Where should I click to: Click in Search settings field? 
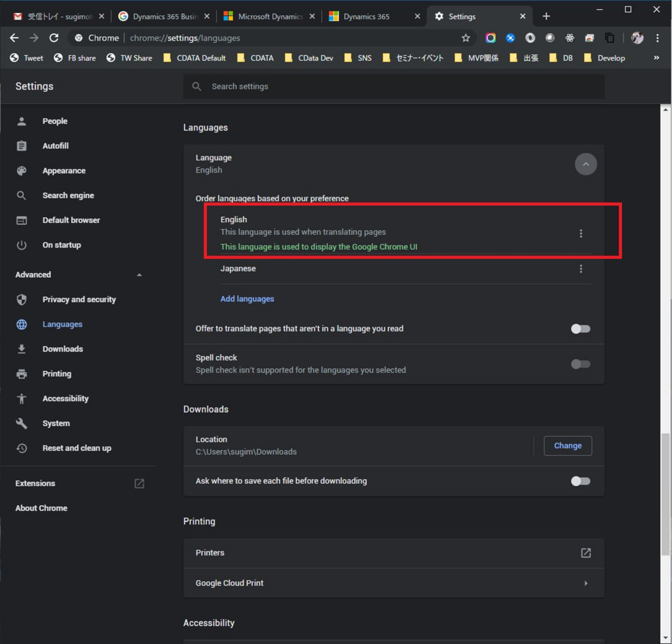[394, 86]
